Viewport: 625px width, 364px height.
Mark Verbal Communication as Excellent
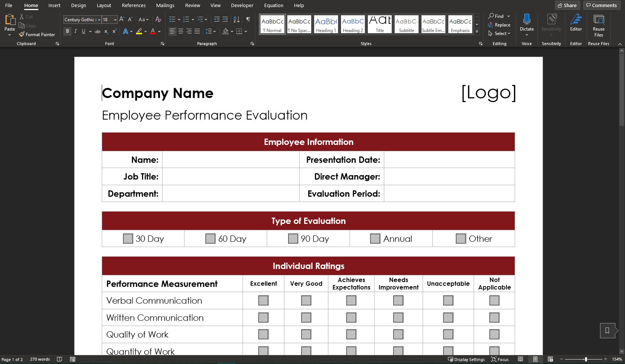(263, 300)
